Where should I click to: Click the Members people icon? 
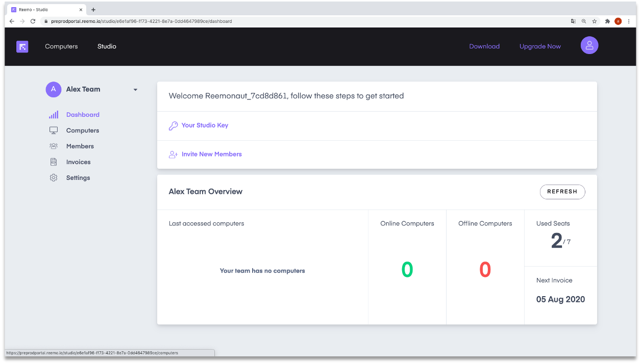click(x=54, y=146)
